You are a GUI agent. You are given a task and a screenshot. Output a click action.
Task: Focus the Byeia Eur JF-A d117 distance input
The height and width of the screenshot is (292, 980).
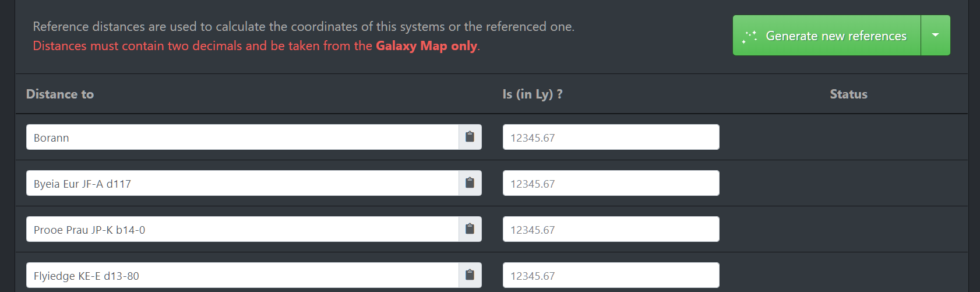pos(611,184)
